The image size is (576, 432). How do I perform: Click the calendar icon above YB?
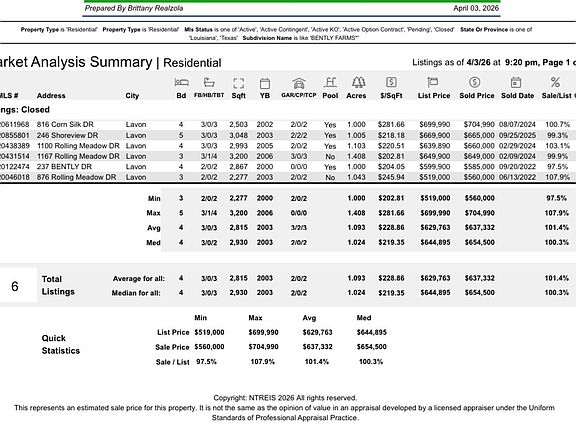265,83
